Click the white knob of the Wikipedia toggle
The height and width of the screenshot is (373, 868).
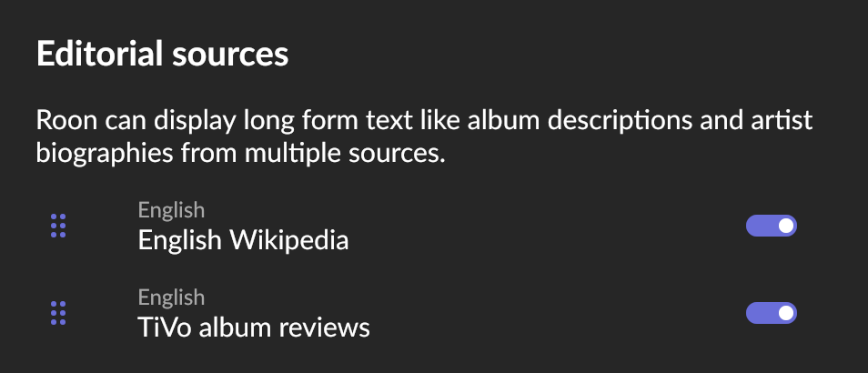point(786,226)
